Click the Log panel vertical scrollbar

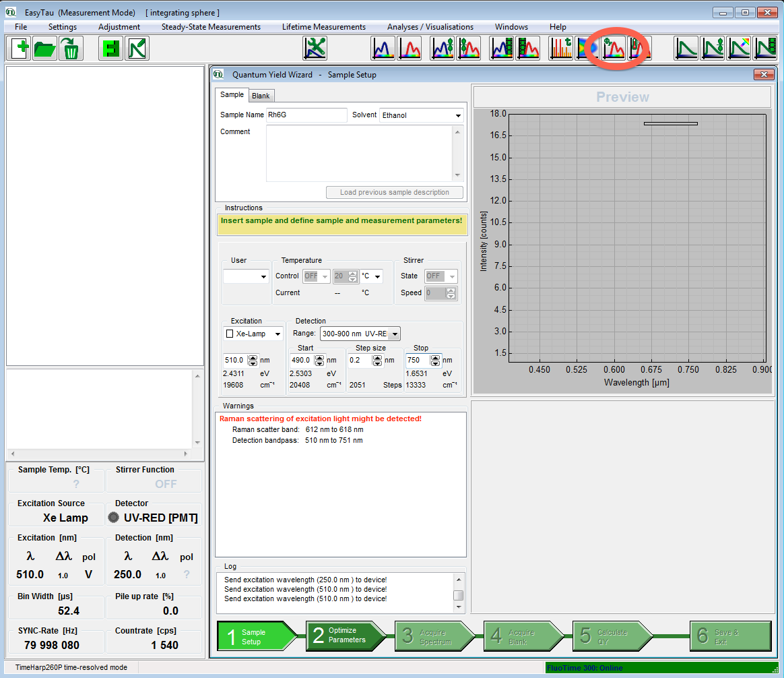point(458,593)
